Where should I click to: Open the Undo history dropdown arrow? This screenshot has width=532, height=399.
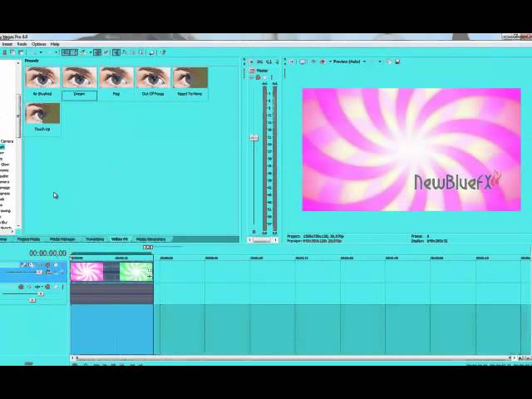pos(41,52)
